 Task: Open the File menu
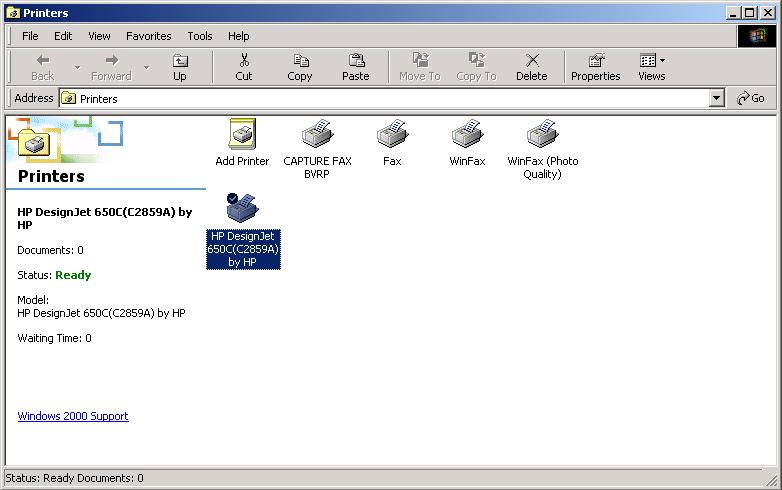(x=30, y=36)
